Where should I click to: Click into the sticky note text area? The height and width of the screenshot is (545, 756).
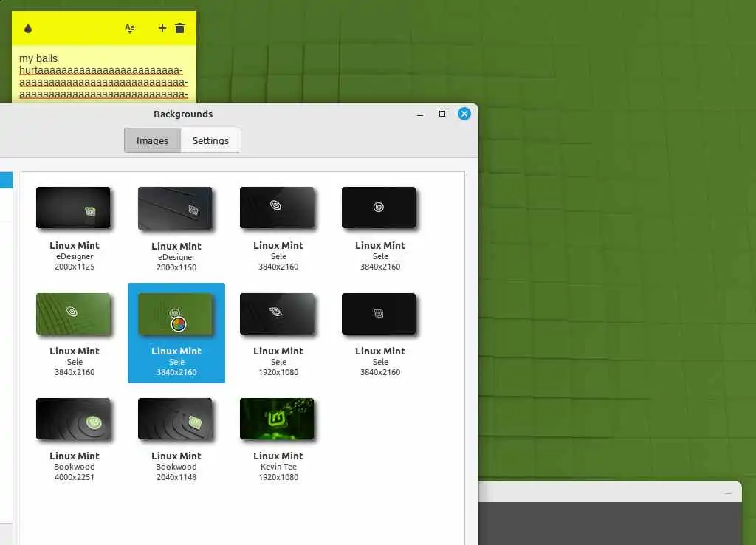pos(104,75)
